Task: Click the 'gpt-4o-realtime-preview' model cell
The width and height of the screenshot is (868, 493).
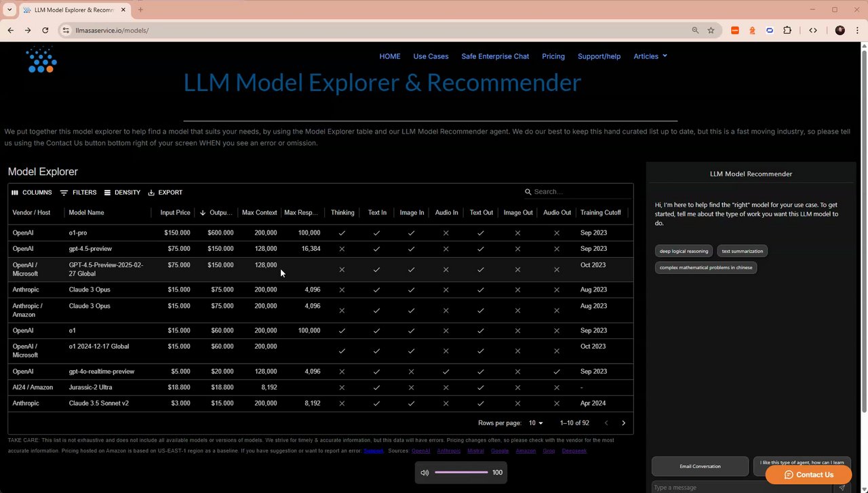Action: 102,372
